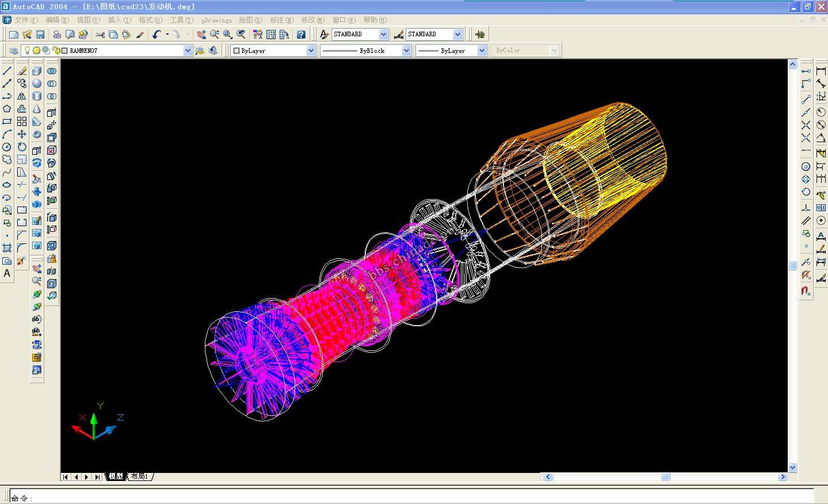Select the Line draw tool
Screen dimensions: 828x504
(7, 71)
